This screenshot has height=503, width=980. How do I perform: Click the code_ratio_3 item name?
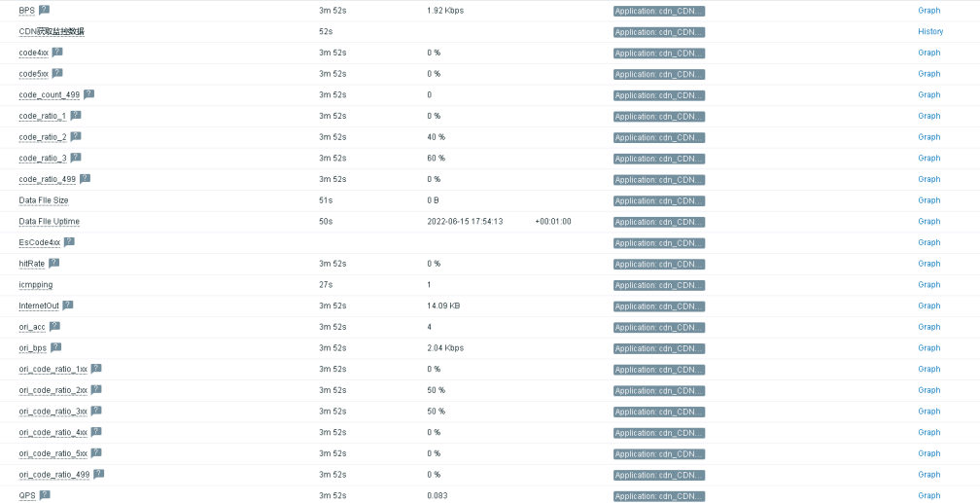tap(43, 159)
